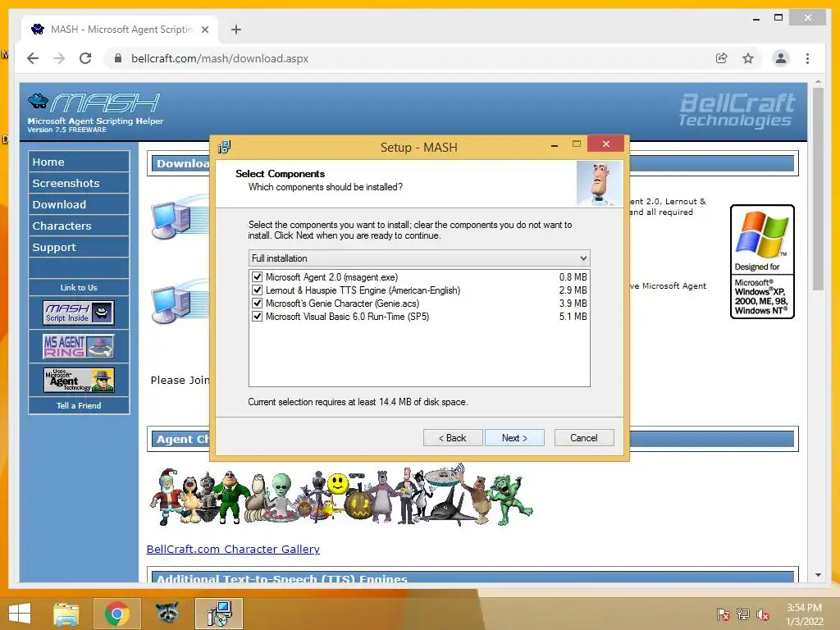Click the setup wizard agent character image

[600, 184]
